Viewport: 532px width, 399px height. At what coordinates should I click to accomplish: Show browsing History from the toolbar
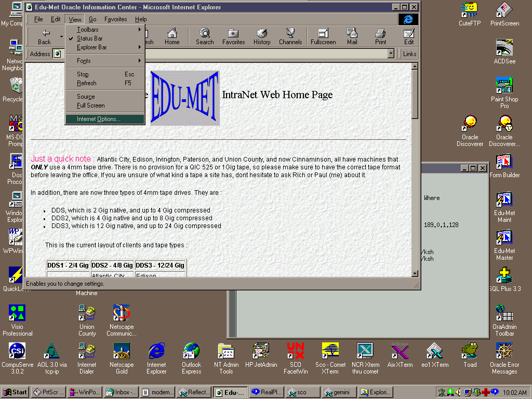coord(262,37)
